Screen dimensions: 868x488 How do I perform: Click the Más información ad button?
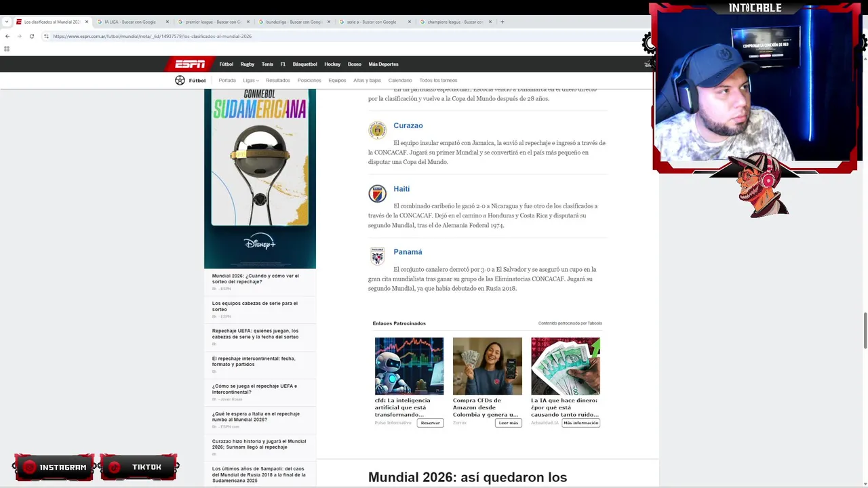pos(580,423)
